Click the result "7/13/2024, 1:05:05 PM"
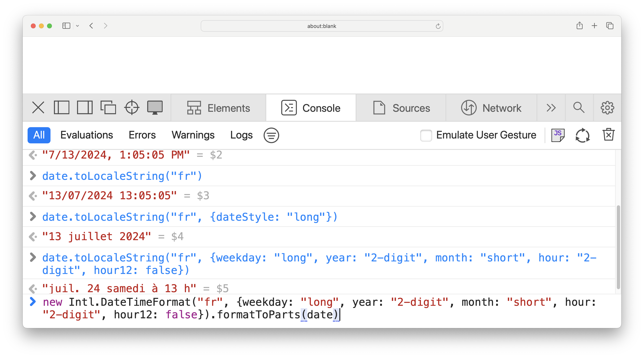Viewport: 644px width, 358px height. (116, 155)
